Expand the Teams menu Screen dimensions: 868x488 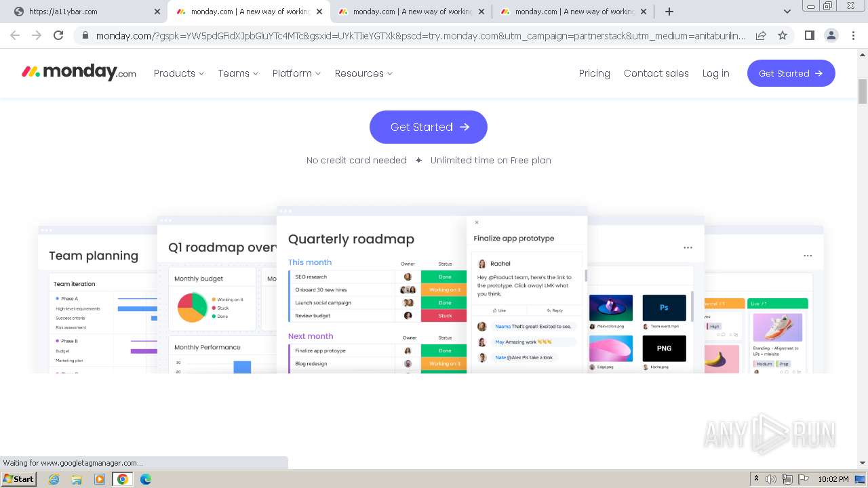coord(238,73)
